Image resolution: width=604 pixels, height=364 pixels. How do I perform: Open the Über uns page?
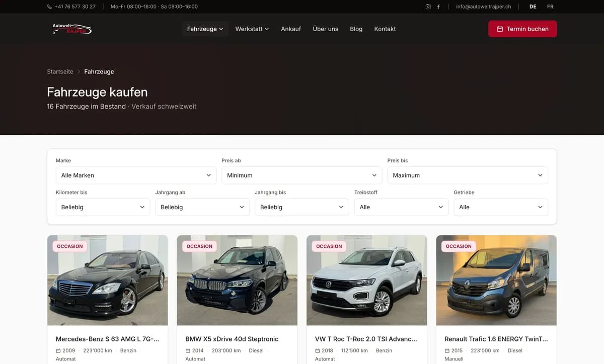325,29
